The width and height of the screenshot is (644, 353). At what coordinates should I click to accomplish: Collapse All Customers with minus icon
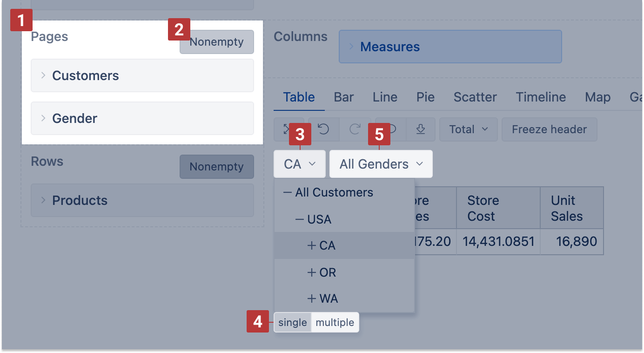(288, 192)
